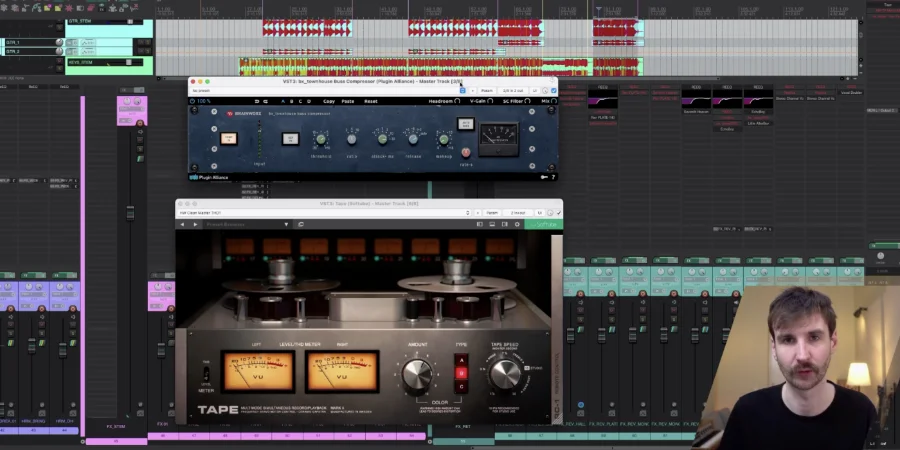The image size is (900, 450).
Task: Toggle the right side panel icon in Tape
Action: [505, 224]
